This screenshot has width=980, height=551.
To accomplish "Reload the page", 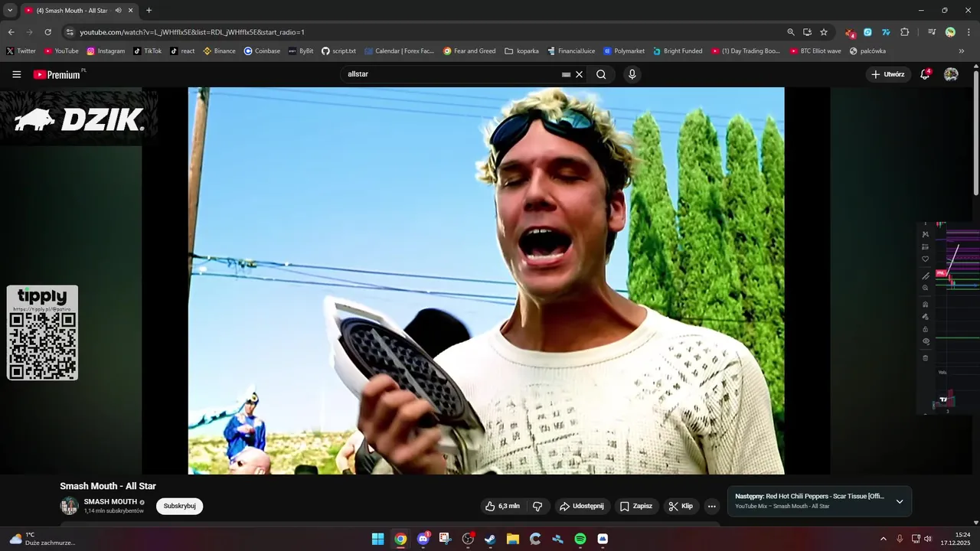I will (47, 32).
